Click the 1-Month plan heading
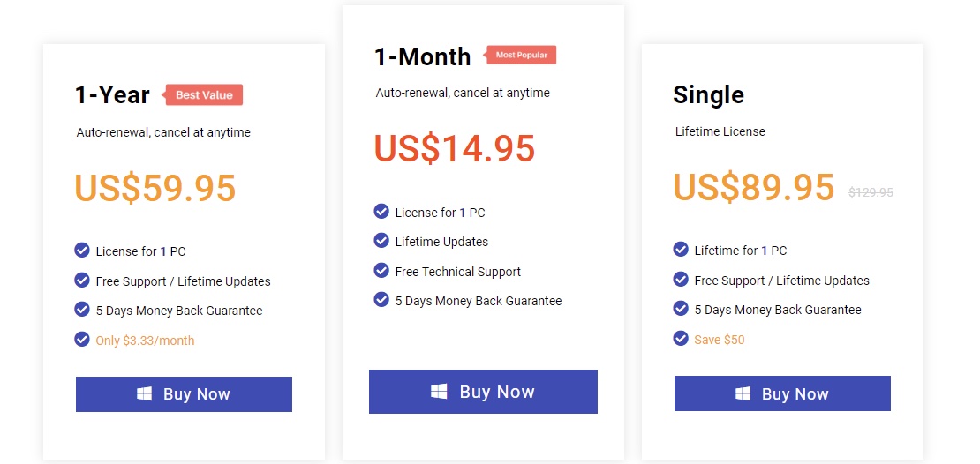The width and height of the screenshot is (980, 464). click(x=423, y=56)
